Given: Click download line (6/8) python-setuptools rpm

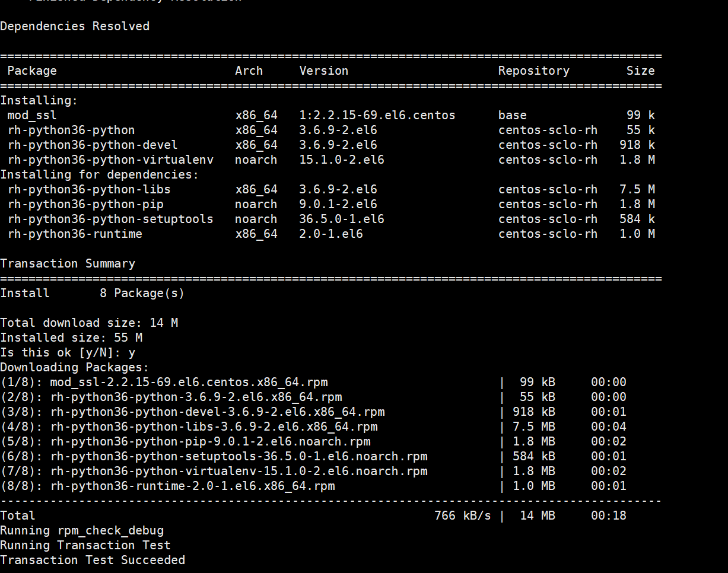Looking at the screenshot, I should pyautogui.click(x=313, y=456).
